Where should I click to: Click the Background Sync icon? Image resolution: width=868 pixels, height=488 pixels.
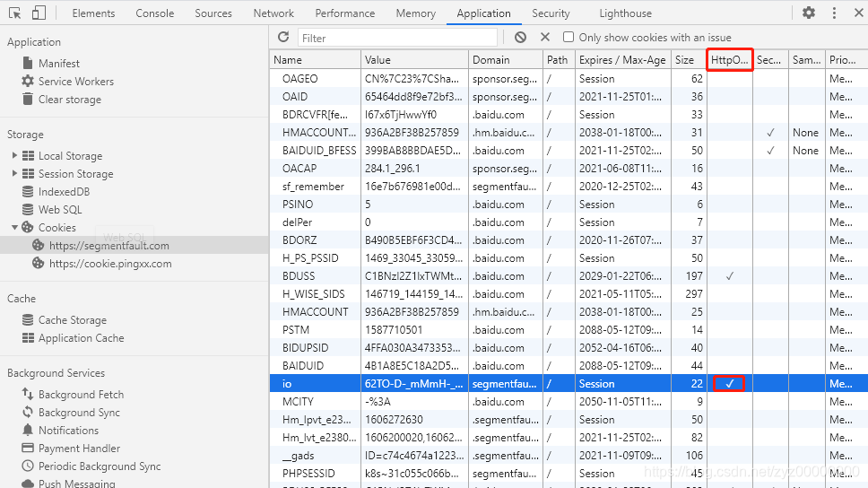(x=28, y=412)
